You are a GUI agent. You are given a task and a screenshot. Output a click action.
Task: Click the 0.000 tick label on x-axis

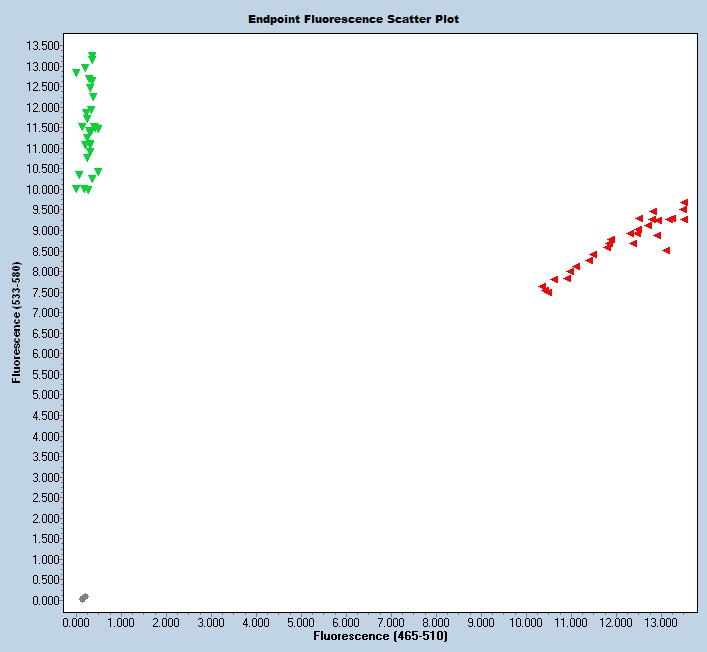76,622
